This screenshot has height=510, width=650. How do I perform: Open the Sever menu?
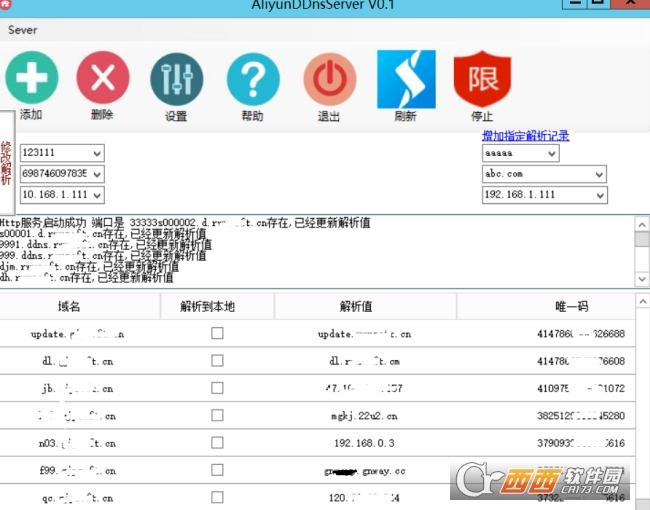(x=22, y=30)
